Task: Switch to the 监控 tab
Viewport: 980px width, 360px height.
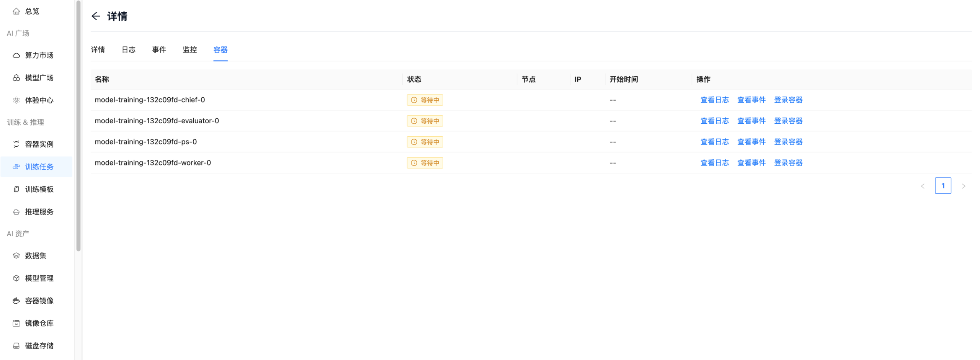Action: pyautogui.click(x=189, y=50)
